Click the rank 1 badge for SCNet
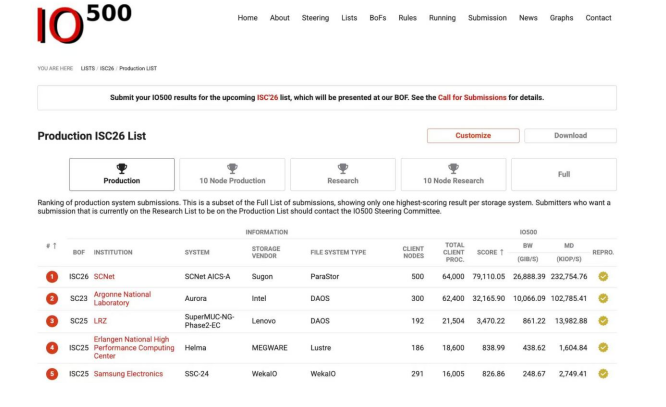This screenshot has width=666, height=407. (52, 277)
